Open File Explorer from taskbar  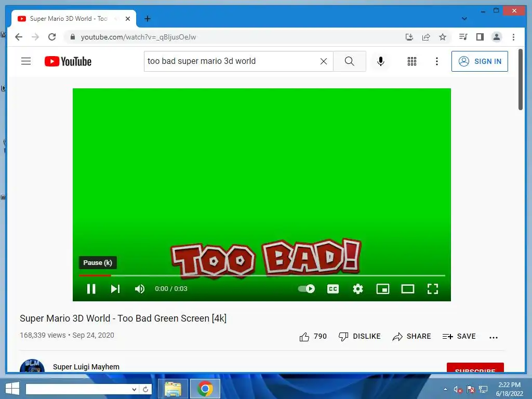[172, 389]
